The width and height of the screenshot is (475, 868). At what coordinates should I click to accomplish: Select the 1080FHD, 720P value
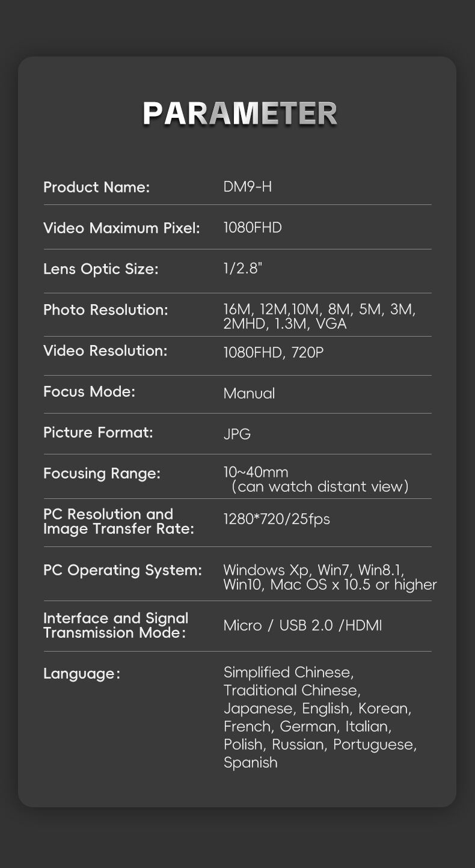(273, 352)
